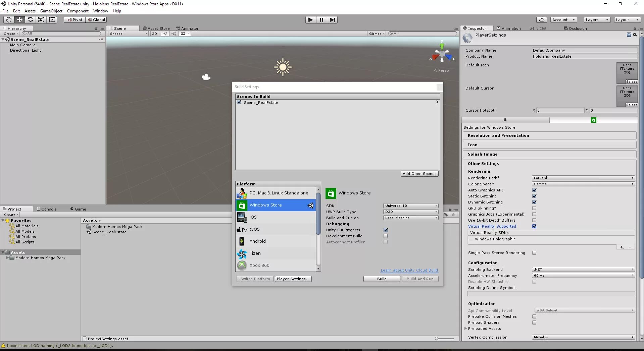Open Learn about Unity Cloud Build link
The width and height of the screenshot is (644, 351).
pyautogui.click(x=409, y=270)
